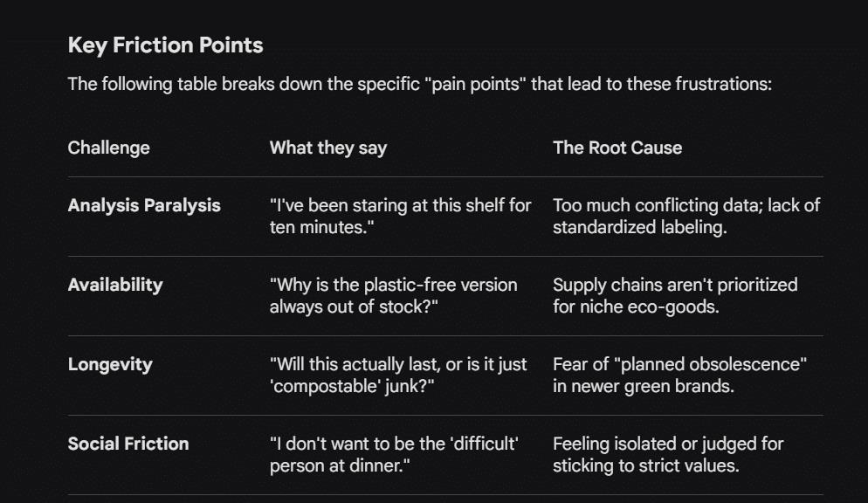Click the words "standardized labeling"

pos(638,228)
